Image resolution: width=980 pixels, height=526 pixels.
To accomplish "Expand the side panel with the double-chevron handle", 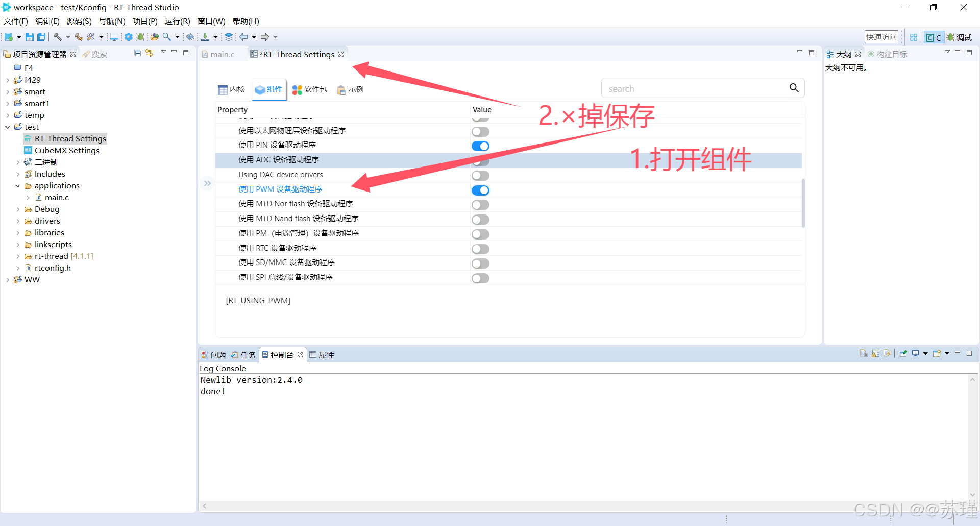I will [207, 183].
